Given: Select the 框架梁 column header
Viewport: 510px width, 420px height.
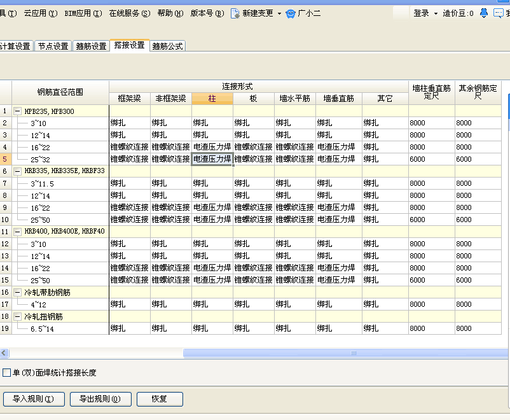Looking at the screenshot, I should (130, 99).
